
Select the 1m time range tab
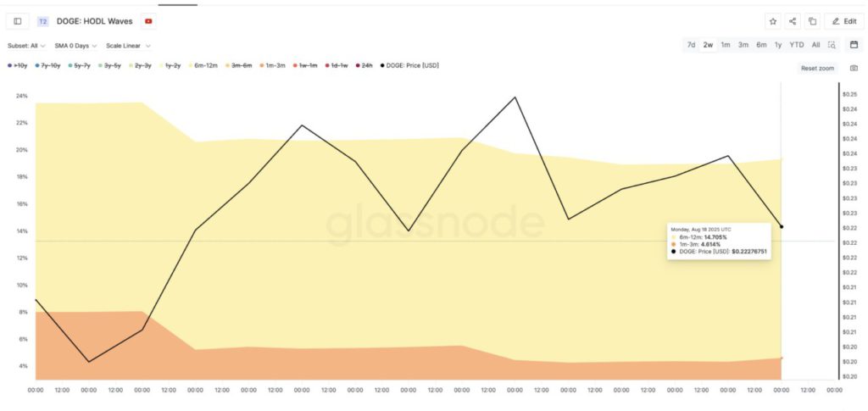click(x=726, y=45)
